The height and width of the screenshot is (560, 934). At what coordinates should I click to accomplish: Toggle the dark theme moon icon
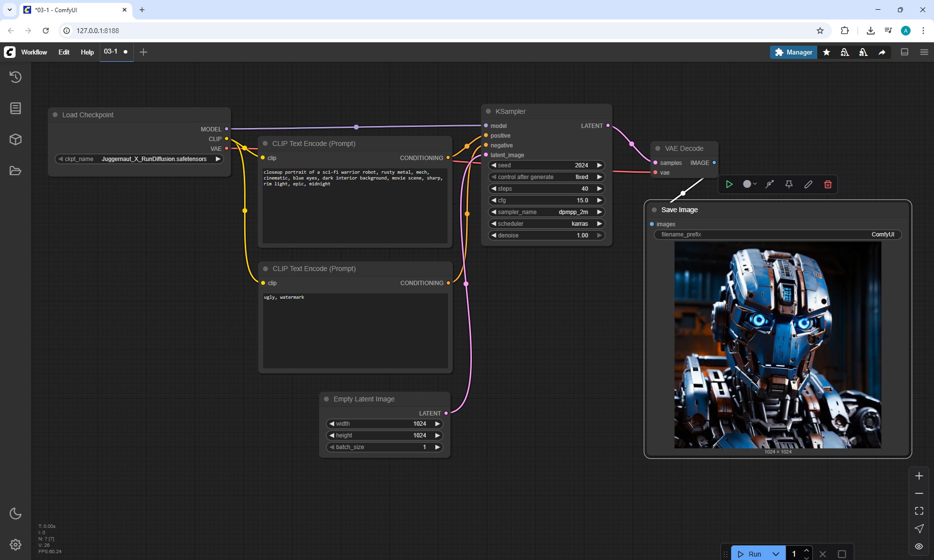pos(16,513)
